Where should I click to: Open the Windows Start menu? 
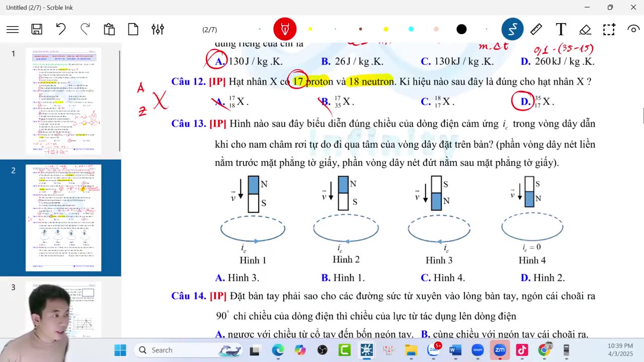(x=120, y=350)
